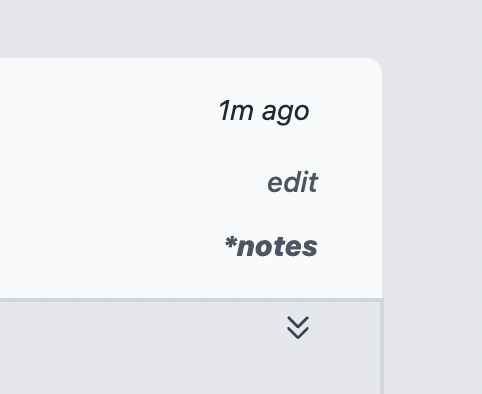This screenshot has height=394, width=482.
Task: Show more using the double chevron
Action: (x=298, y=327)
